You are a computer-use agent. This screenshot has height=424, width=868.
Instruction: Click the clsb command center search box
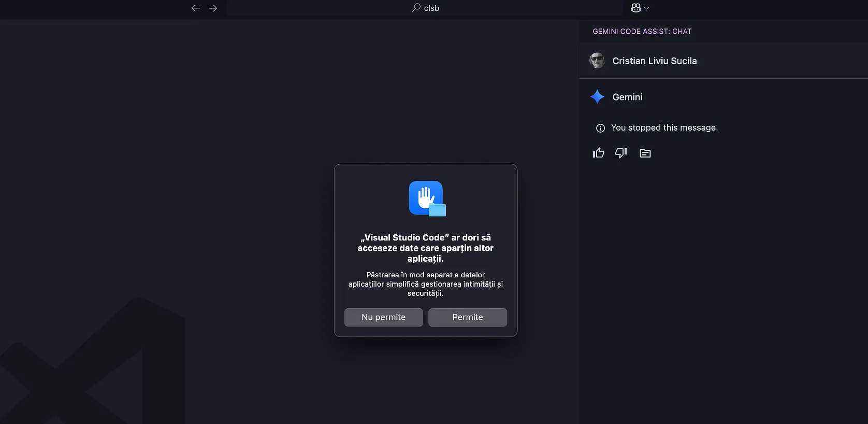coord(425,8)
